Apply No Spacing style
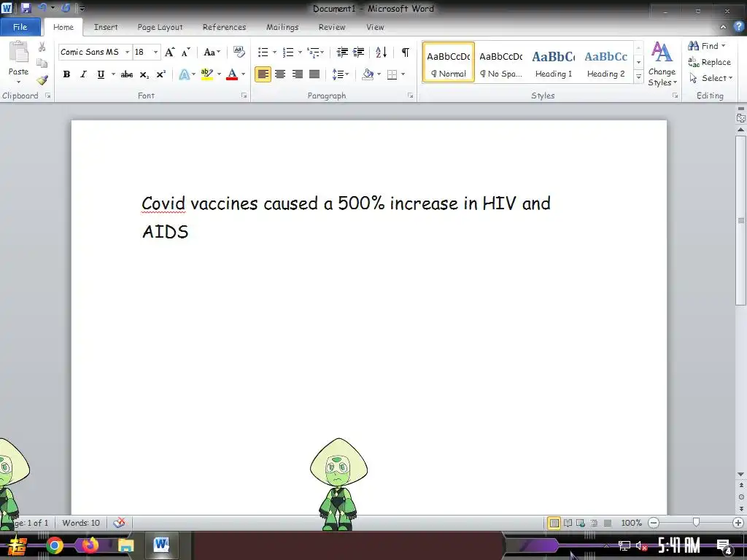The height and width of the screenshot is (560, 747). [x=500, y=63]
